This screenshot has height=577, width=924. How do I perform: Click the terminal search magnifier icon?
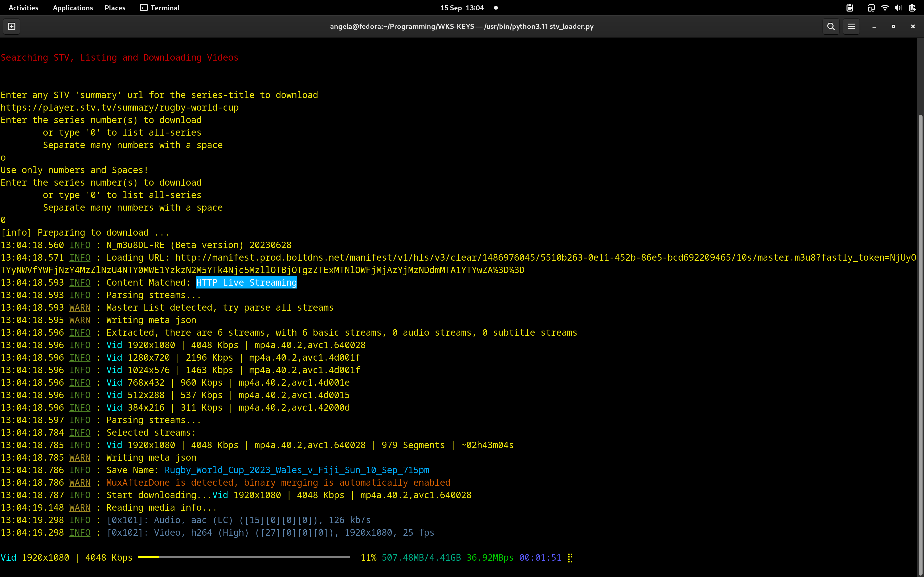pos(831,26)
